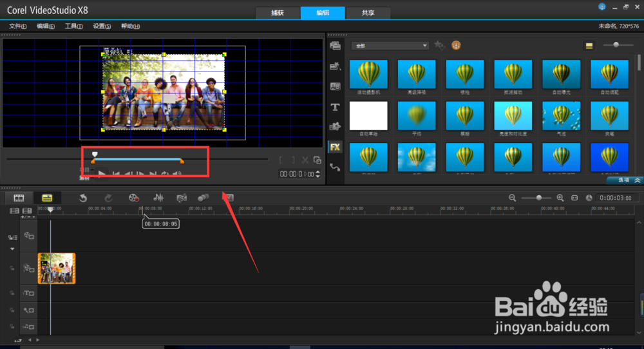Zoom in the timeline
The image size is (644, 349).
pyautogui.click(x=560, y=198)
